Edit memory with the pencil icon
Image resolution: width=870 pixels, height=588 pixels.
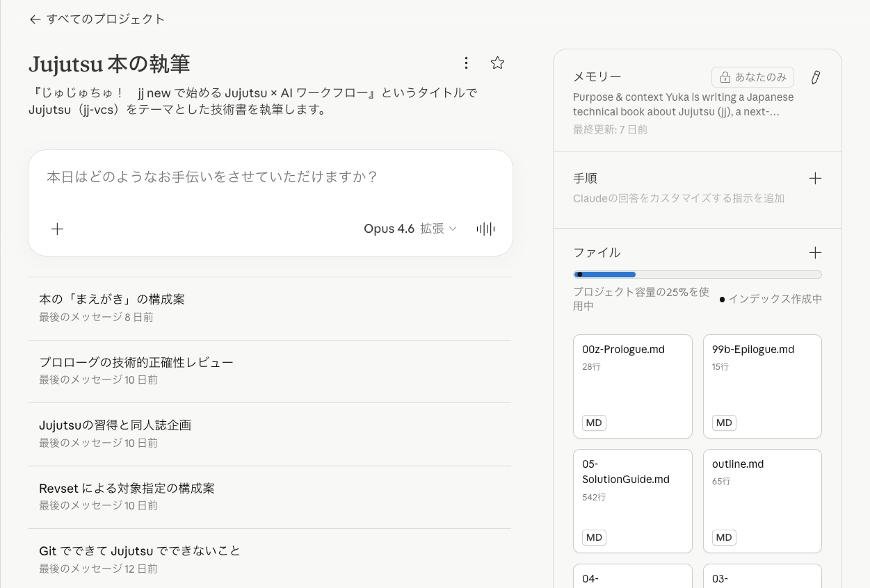(x=816, y=77)
